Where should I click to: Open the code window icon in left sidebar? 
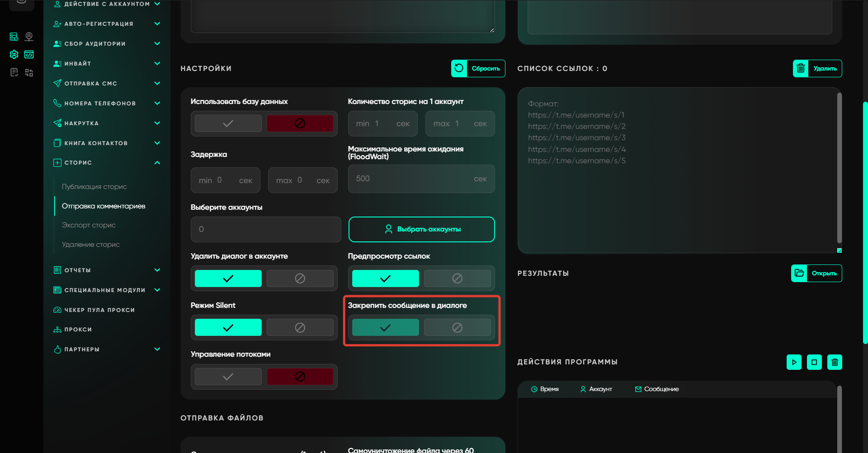click(x=29, y=55)
